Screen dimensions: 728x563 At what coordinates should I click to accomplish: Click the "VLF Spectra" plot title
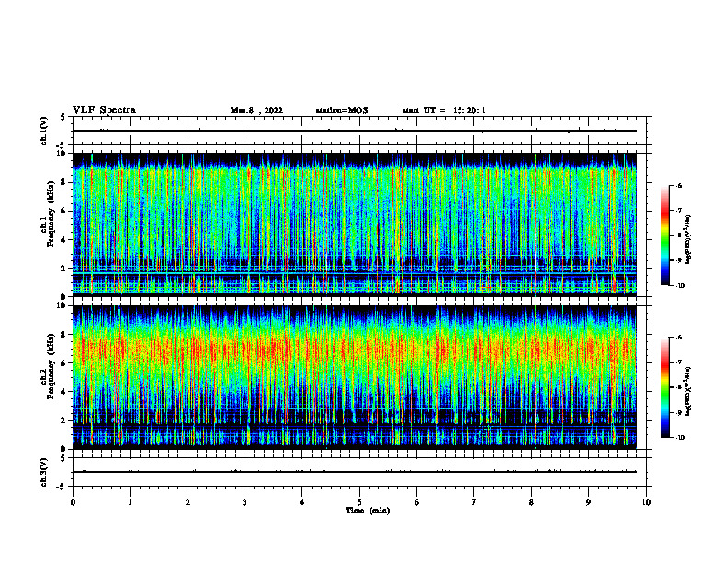tap(104, 110)
